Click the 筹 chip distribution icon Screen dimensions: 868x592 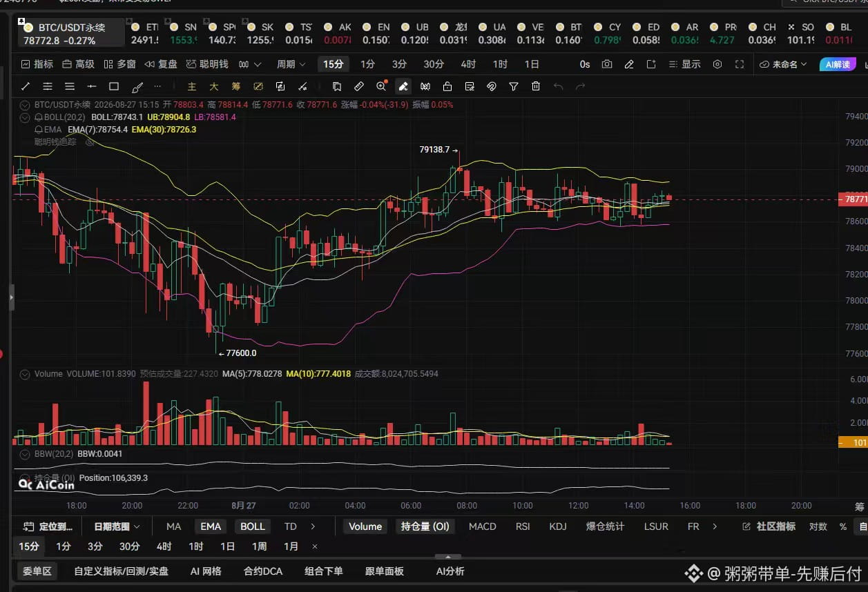tap(236, 87)
